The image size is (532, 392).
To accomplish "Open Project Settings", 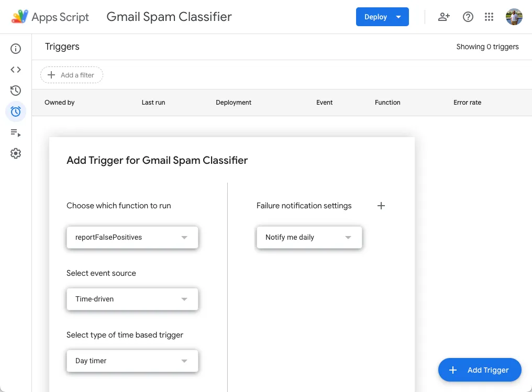I will pyautogui.click(x=16, y=153).
